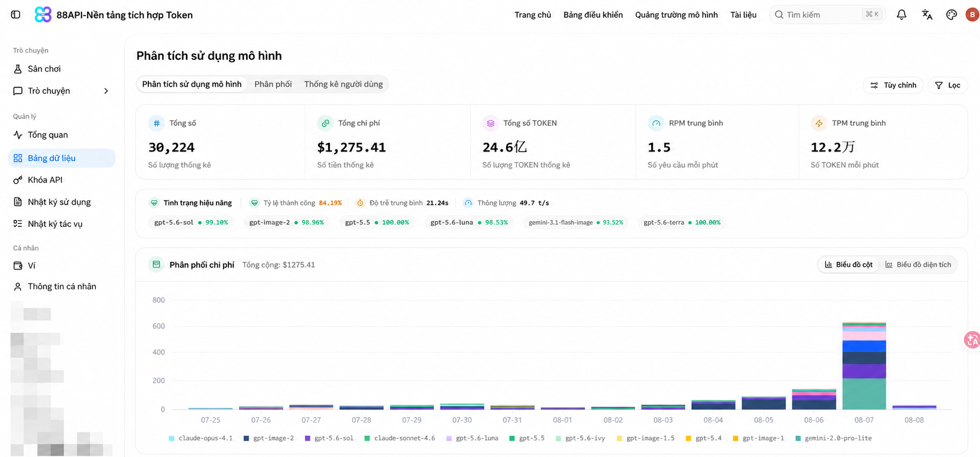The width and height of the screenshot is (980, 457).
Task: Switch to Phân tích sử dụng mô hình tab
Action: 192,84
